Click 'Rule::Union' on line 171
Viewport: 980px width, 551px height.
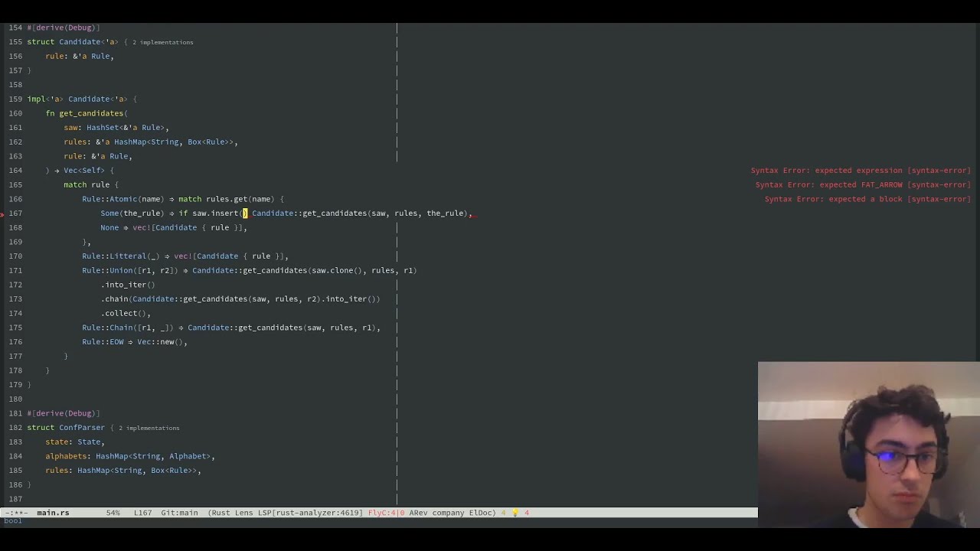[x=107, y=271]
